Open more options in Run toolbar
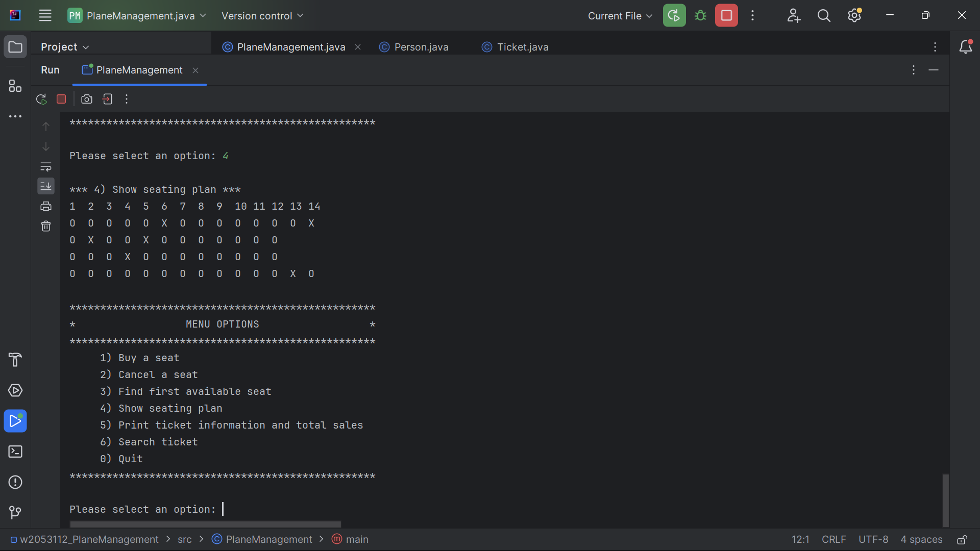Image resolution: width=980 pixels, height=551 pixels. (x=127, y=99)
